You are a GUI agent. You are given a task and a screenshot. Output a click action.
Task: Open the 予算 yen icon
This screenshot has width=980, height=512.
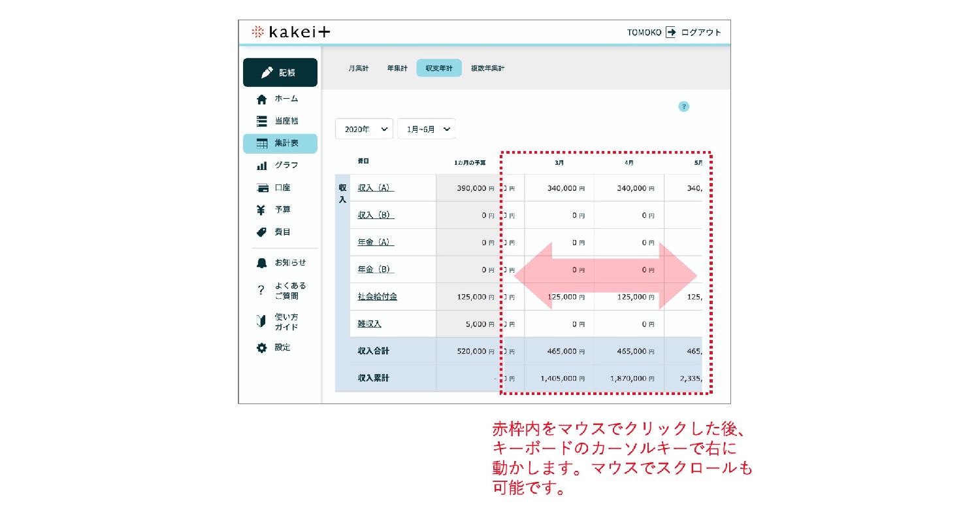[x=262, y=210]
